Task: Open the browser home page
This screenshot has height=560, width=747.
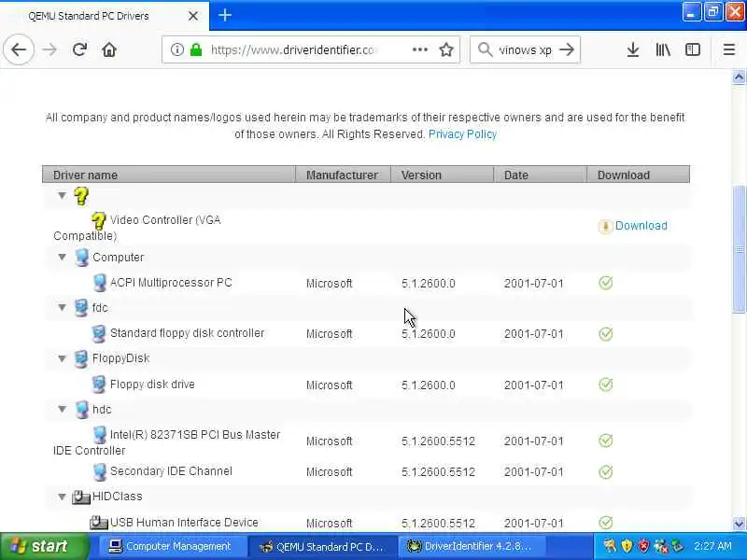Action: [x=109, y=49]
